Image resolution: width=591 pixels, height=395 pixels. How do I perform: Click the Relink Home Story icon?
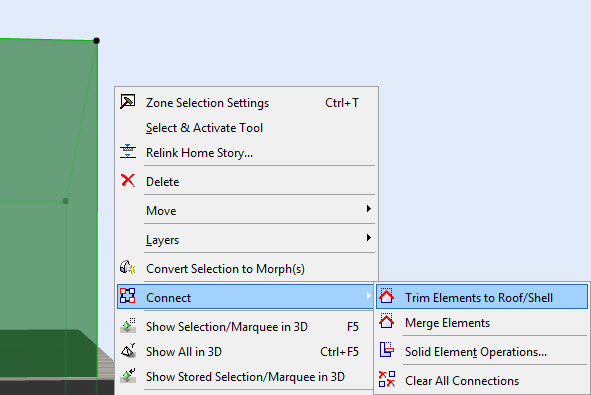point(128,151)
